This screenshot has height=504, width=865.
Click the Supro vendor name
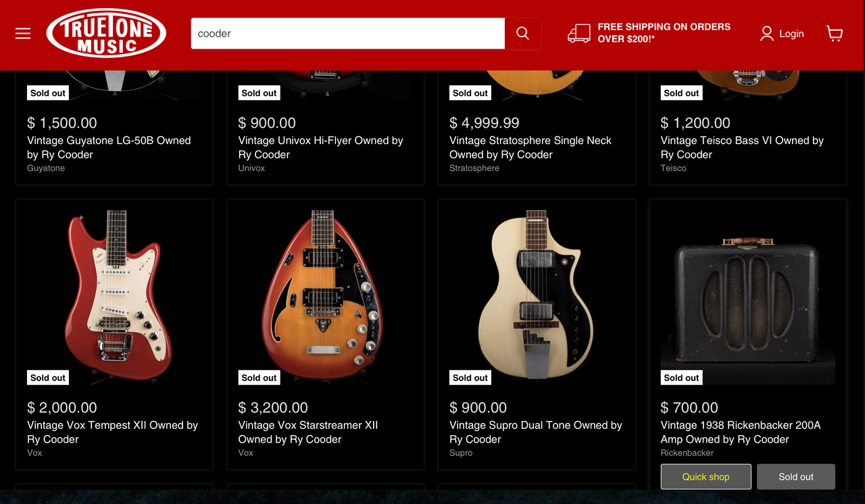461,453
